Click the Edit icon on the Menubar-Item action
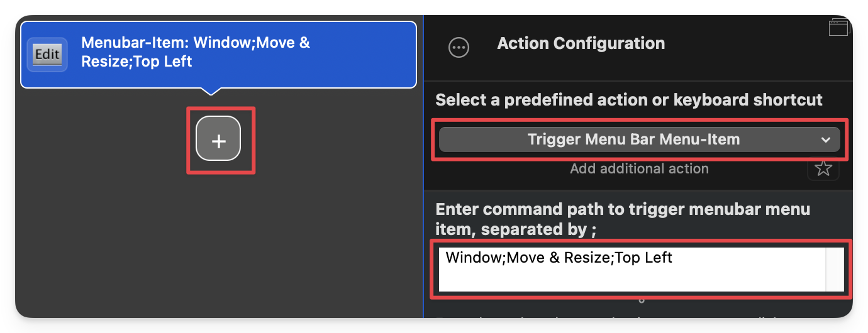The image size is (868, 333). [x=47, y=54]
